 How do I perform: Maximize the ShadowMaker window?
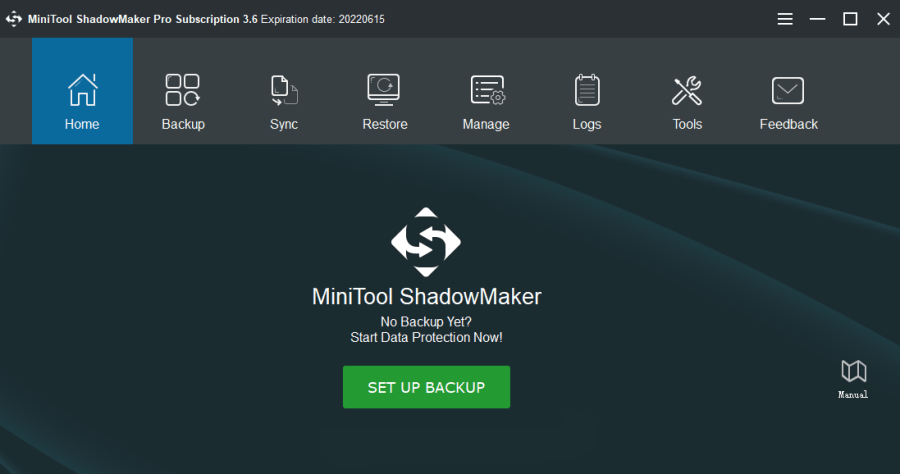coord(850,19)
